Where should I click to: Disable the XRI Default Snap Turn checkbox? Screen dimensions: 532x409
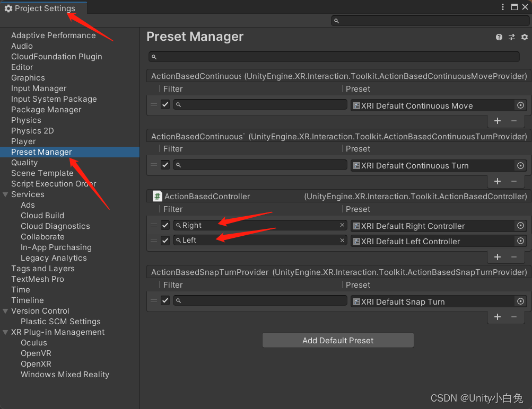click(x=165, y=300)
